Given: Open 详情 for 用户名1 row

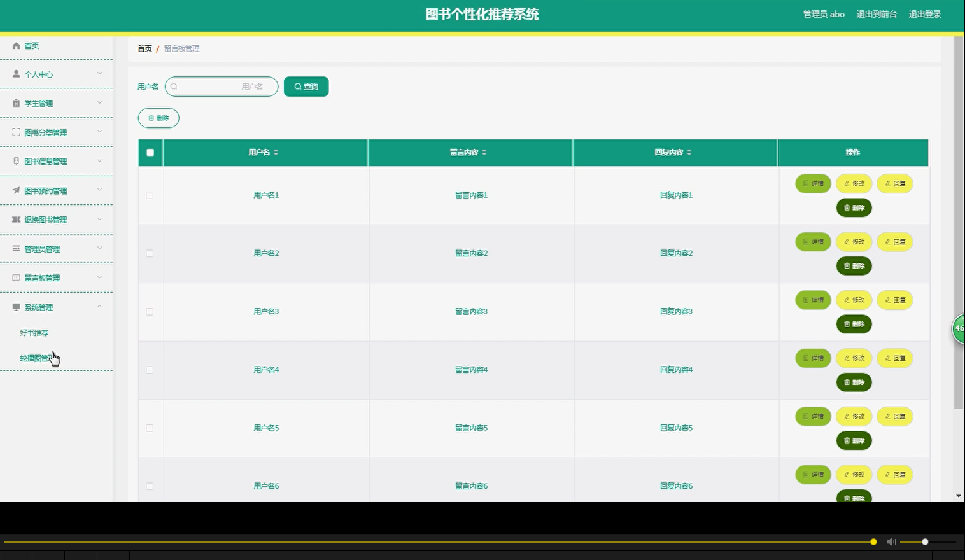Looking at the screenshot, I should point(813,183).
